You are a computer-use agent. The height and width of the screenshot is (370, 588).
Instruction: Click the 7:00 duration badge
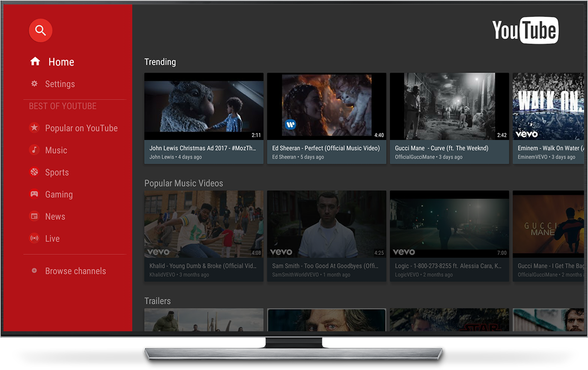tap(502, 253)
